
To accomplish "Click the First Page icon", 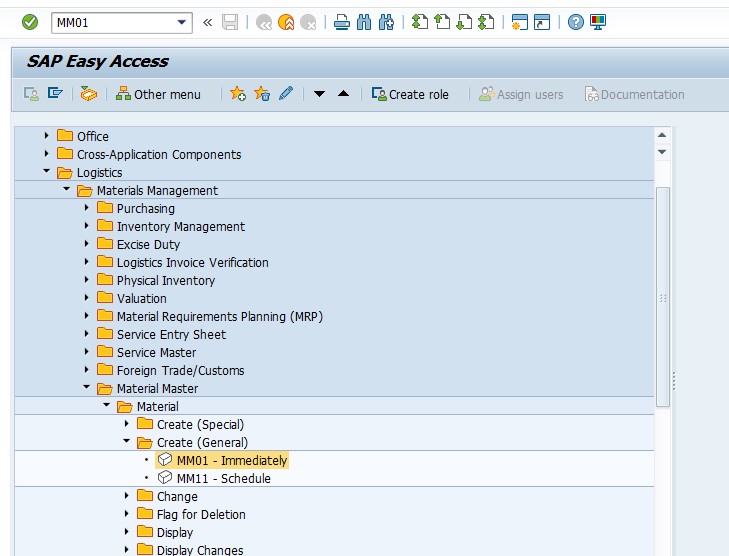I will (x=420, y=22).
